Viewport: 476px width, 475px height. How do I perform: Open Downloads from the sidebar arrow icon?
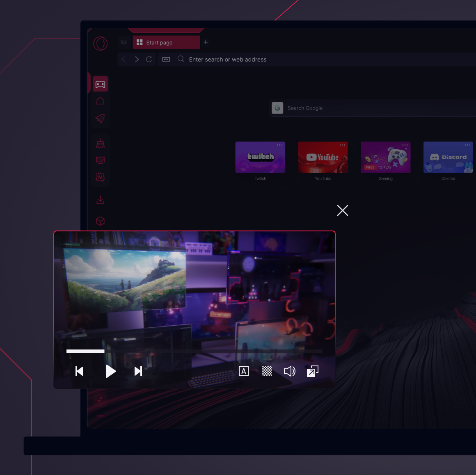[x=100, y=200]
